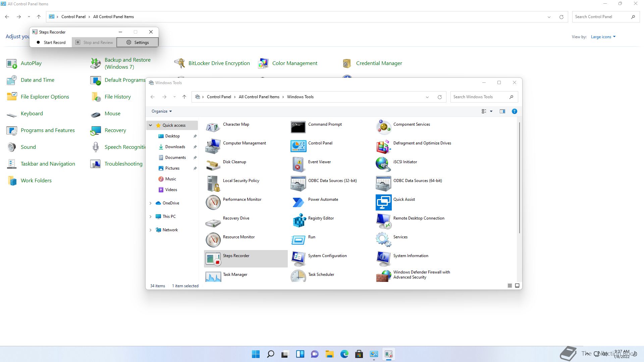
Task: Select Downloads in Quick access
Action: [x=175, y=147]
